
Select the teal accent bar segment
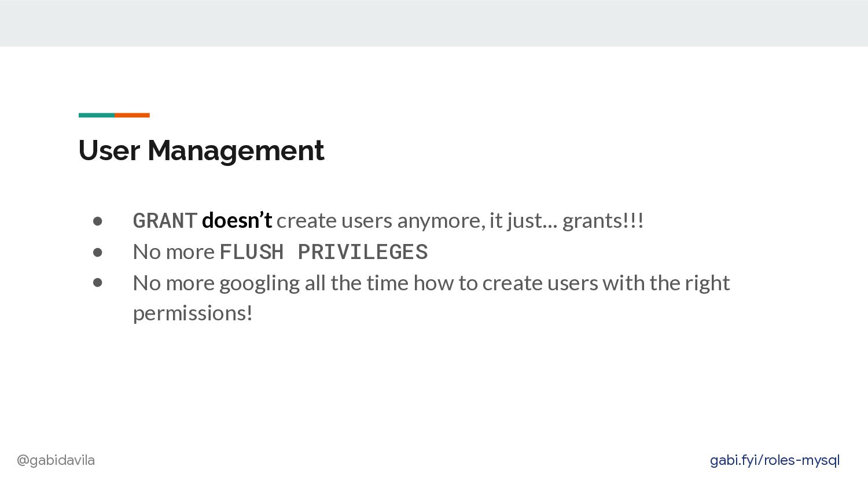click(97, 115)
